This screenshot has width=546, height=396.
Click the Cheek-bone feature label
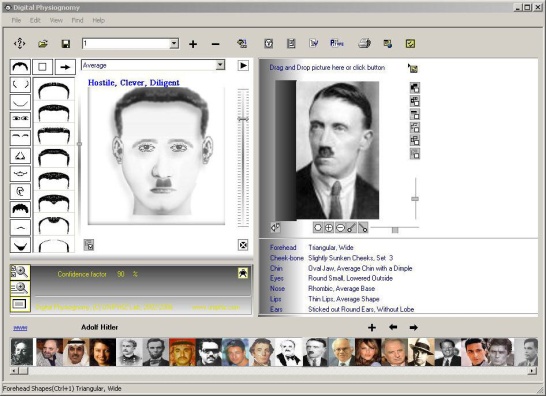pyautogui.click(x=287, y=258)
